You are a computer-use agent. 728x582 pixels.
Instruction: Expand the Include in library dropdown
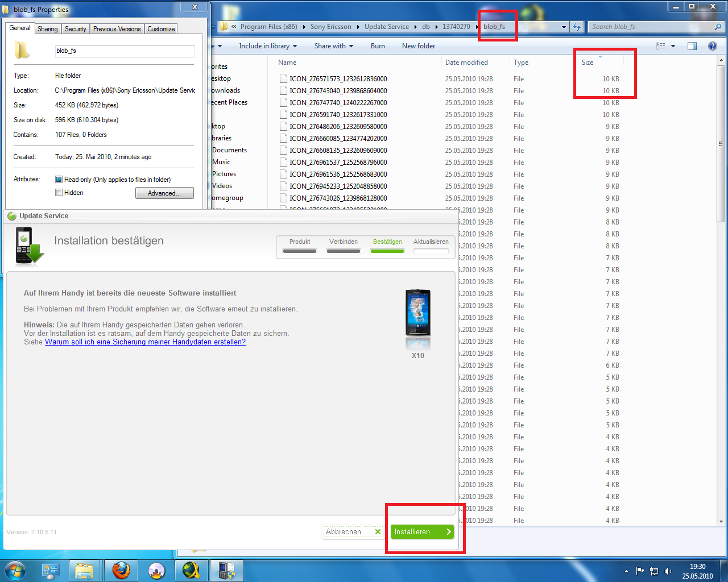point(268,46)
